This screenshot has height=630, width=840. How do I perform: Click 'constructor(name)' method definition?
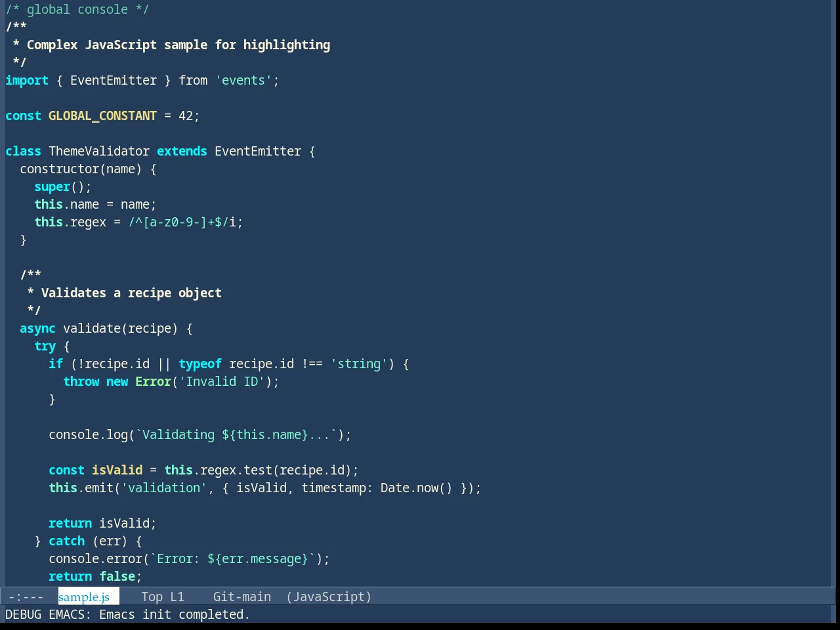pyautogui.click(x=81, y=169)
